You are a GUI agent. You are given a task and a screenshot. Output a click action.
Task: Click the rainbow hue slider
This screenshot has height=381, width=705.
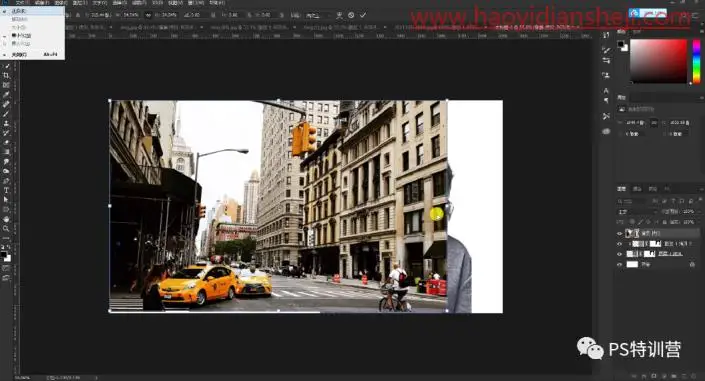tap(696, 61)
